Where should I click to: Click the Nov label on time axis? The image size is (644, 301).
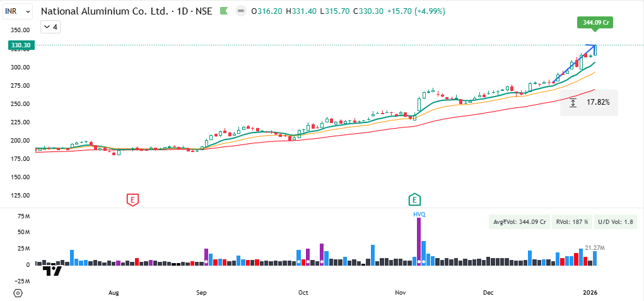(401, 293)
